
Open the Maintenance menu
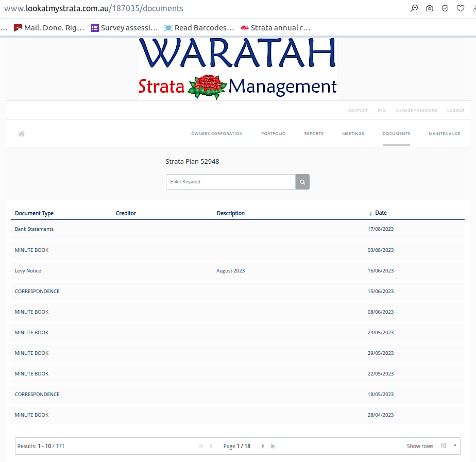click(x=445, y=133)
